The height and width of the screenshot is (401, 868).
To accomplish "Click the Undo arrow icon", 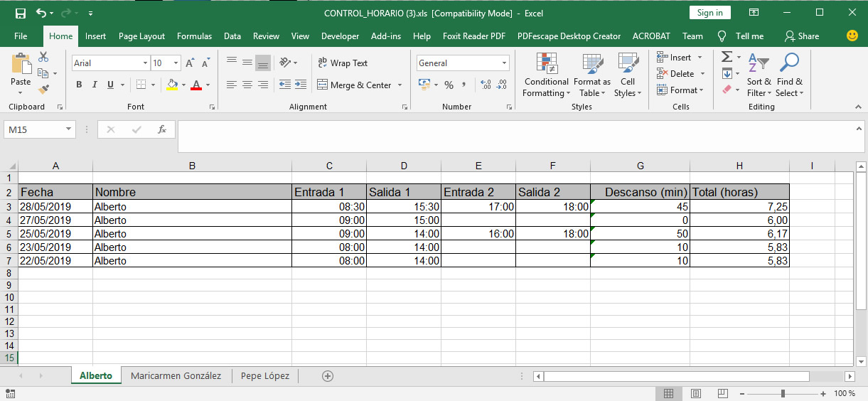I will tap(41, 13).
